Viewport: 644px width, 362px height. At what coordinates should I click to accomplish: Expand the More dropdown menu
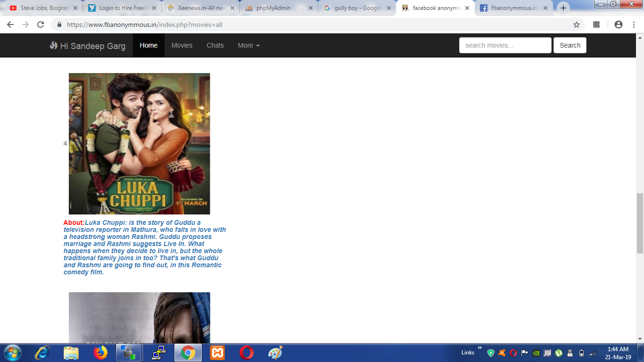coord(249,45)
